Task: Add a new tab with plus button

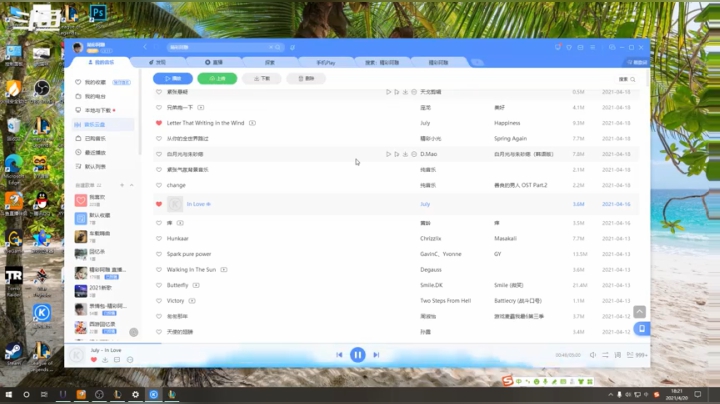Action: point(477,62)
